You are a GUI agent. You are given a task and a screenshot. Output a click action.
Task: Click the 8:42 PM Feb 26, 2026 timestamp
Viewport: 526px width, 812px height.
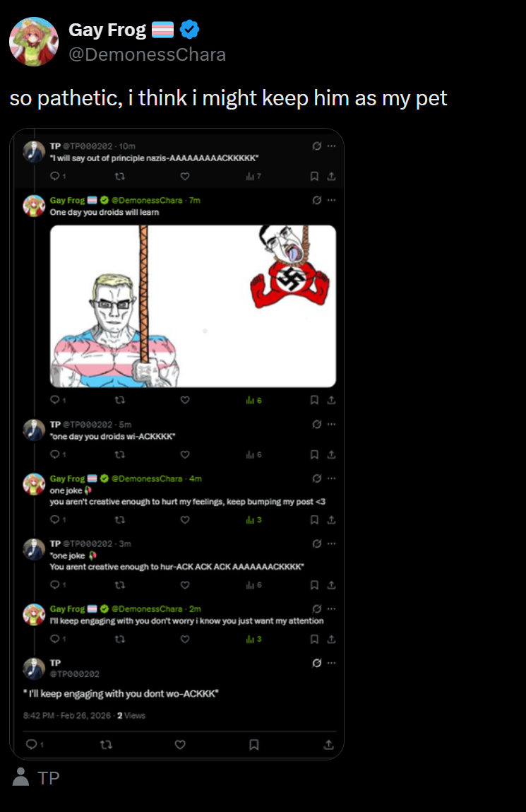tap(66, 715)
